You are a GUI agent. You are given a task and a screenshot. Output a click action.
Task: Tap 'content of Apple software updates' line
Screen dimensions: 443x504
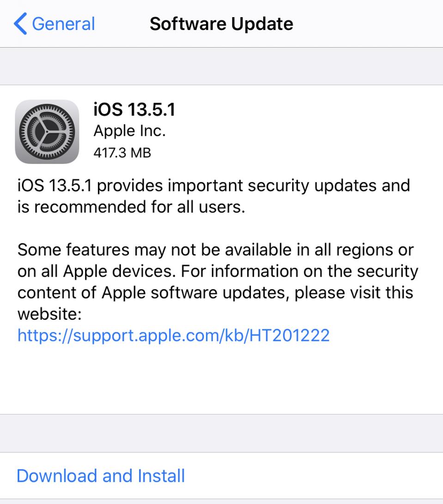click(215, 292)
